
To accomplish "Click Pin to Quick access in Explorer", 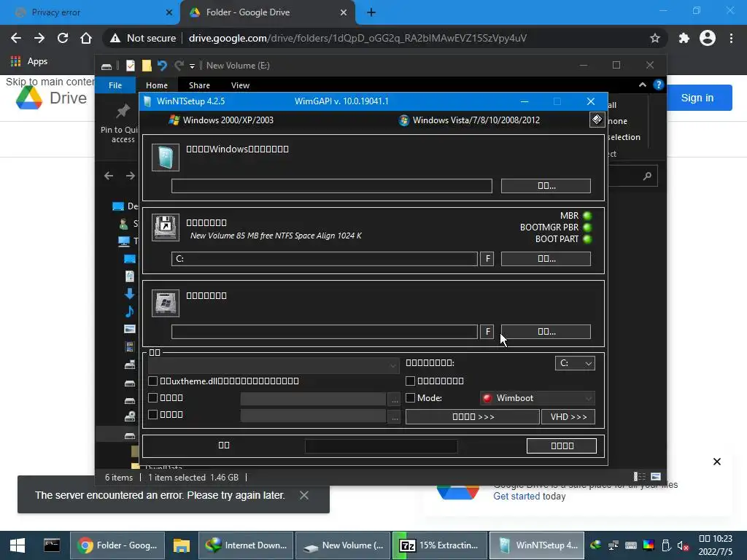I will (x=120, y=123).
